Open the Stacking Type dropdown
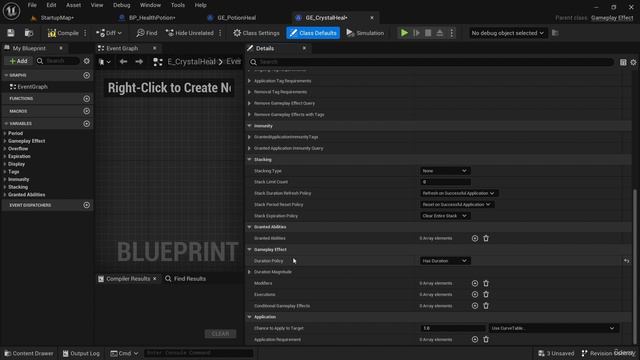Viewport: 640px width, 360px height. [x=444, y=171]
